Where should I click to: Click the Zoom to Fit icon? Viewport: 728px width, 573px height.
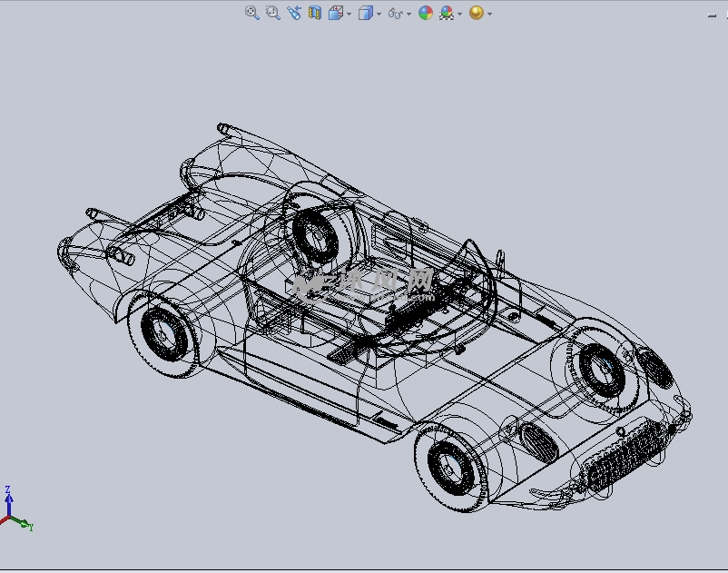(x=252, y=13)
